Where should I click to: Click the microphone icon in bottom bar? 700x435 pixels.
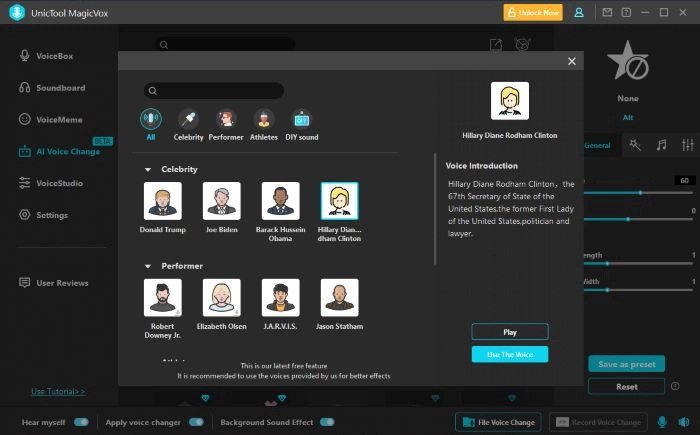tap(662, 422)
